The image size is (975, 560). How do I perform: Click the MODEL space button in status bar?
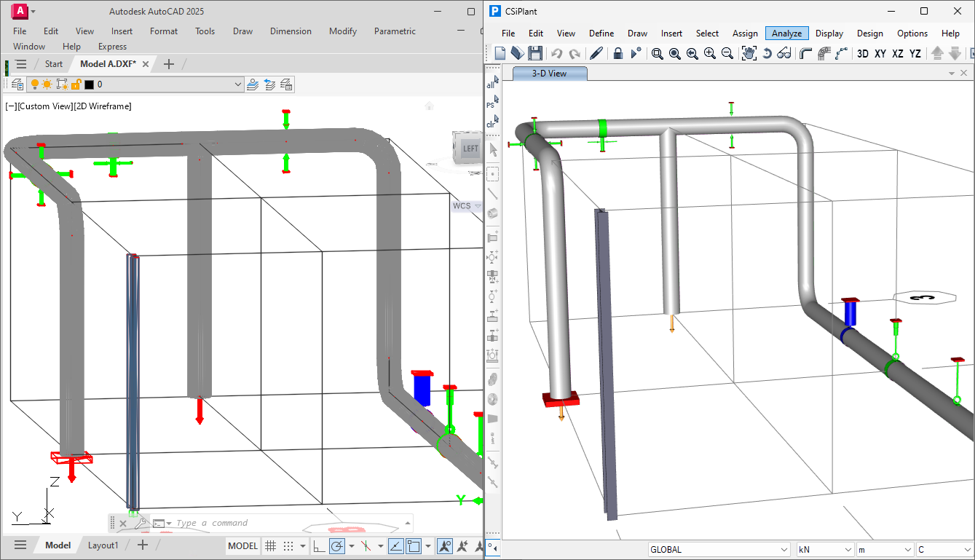point(242,546)
